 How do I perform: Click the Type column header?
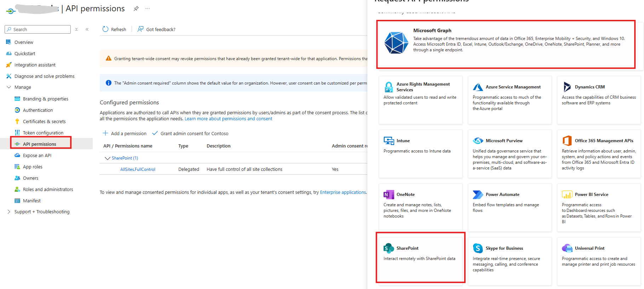(183, 146)
